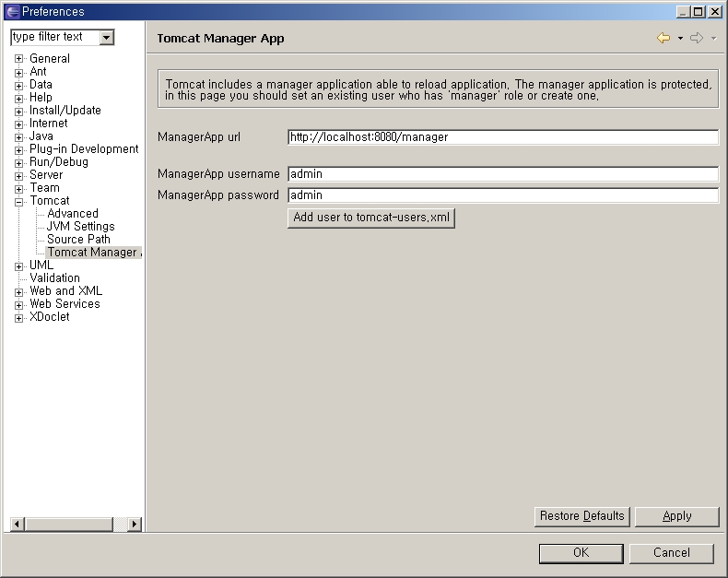
Task: Select the General preferences category
Action: click(x=50, y=59)
